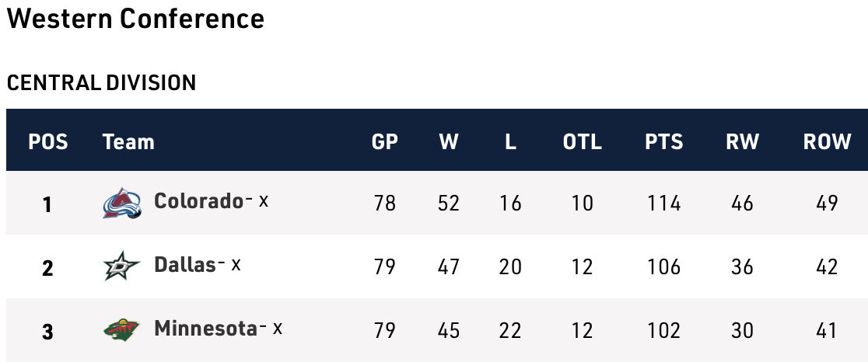Viewport: 868px width, 362px height.
Task: Click the L column header
Action: [x=510, y=142]
